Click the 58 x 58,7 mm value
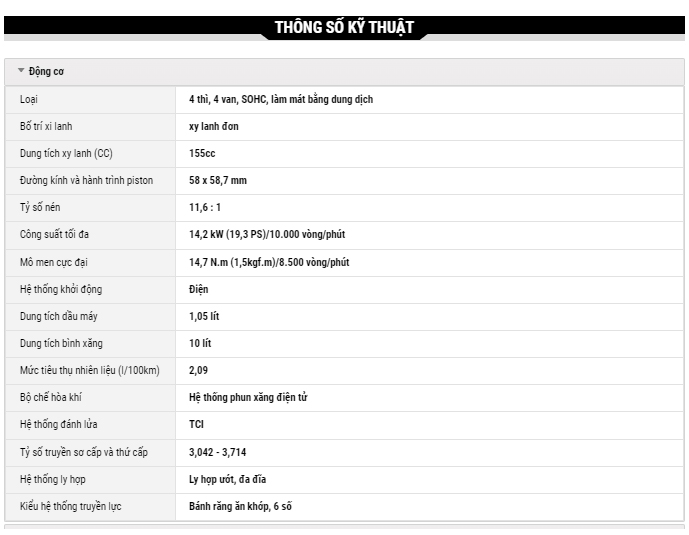 (218, 181)
